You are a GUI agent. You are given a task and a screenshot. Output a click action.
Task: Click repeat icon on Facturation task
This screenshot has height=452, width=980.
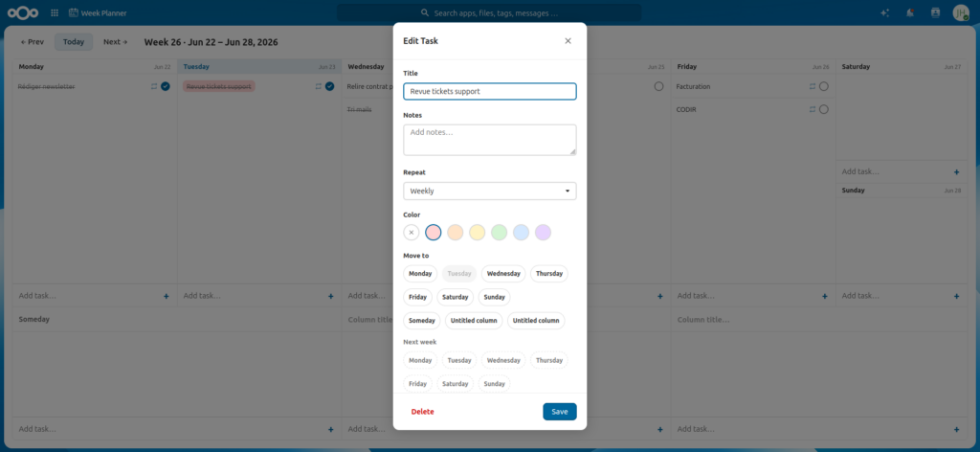coord(813,86)
